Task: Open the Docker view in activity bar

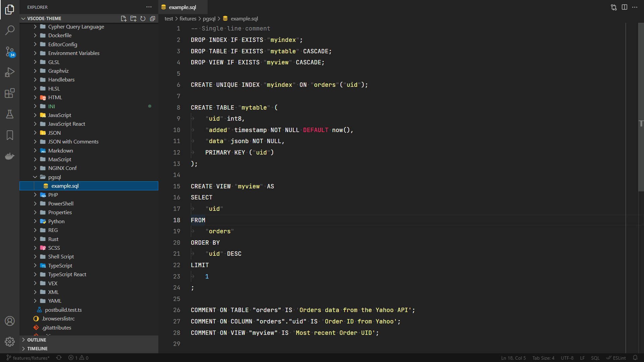Action: tap(10, 156)
